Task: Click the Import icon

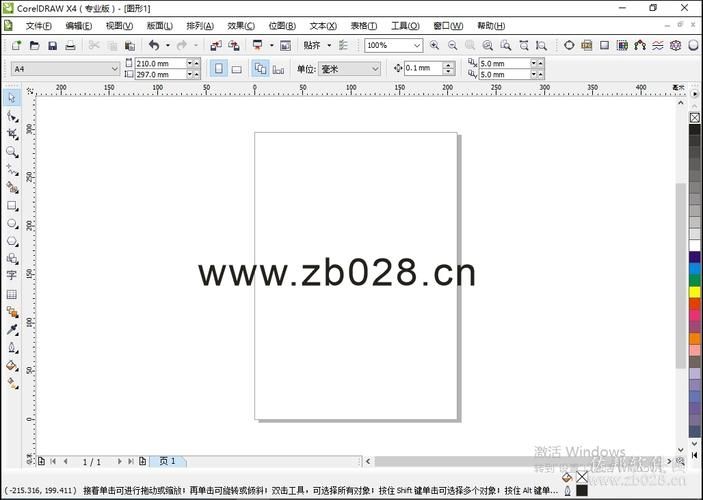Action: click(216, 45)
